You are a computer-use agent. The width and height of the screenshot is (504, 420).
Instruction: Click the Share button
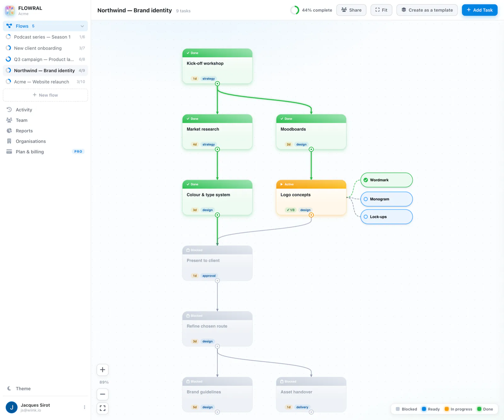(x=351, y=10)
